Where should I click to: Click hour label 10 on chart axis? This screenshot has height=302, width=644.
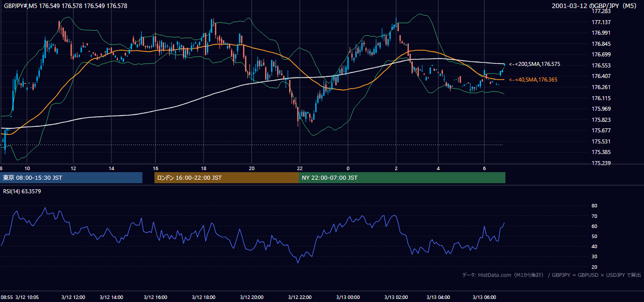click(x=27, y=168)
